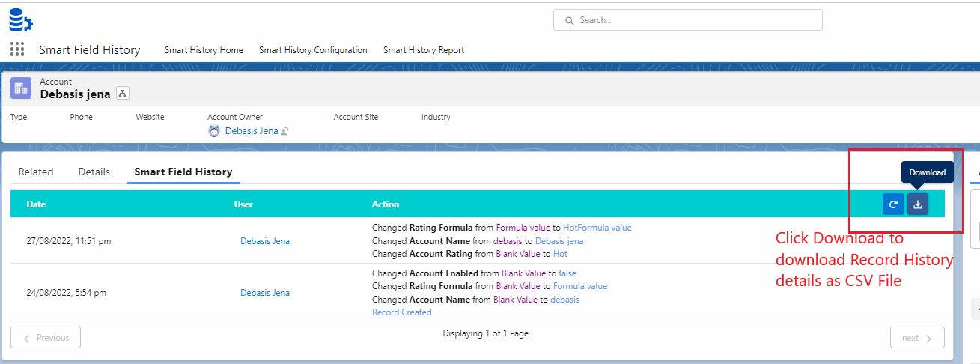Image resolution: width=980 pixels, height=364 pixels.
Task: Click the refresh history icon button
Action: tap(893, 204)
